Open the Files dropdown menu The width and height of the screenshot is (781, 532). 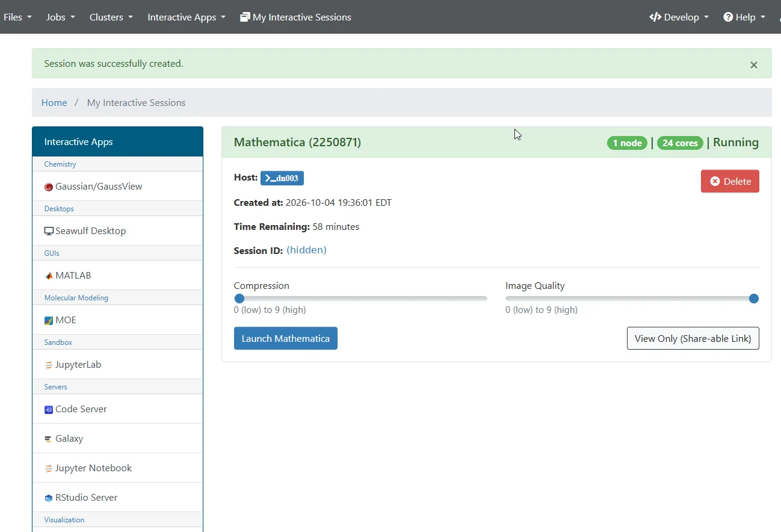tap(17, 17)
